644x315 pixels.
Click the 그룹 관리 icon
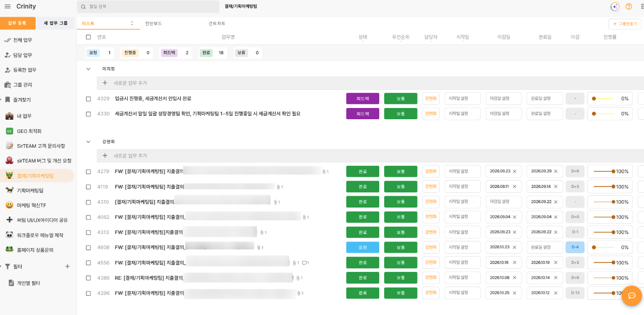(x=7, y=84)
